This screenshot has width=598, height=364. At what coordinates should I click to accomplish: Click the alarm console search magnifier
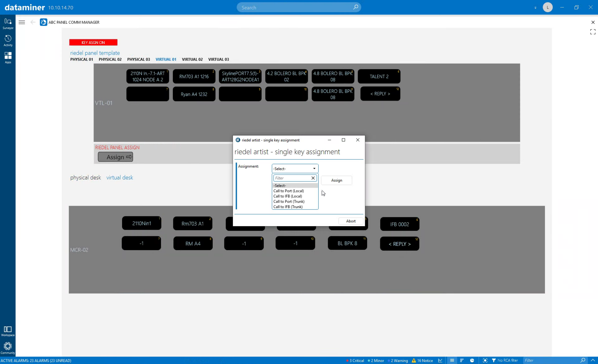tap(583, 360)
